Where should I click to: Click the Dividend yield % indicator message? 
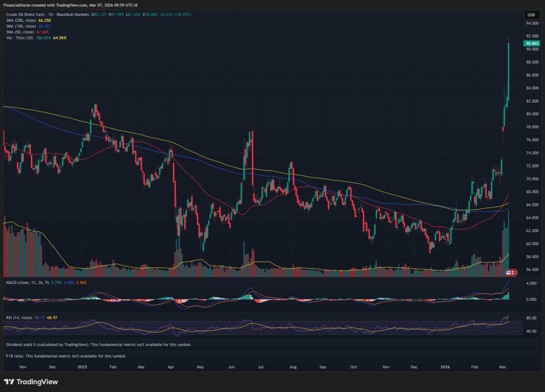pos(99,344)
